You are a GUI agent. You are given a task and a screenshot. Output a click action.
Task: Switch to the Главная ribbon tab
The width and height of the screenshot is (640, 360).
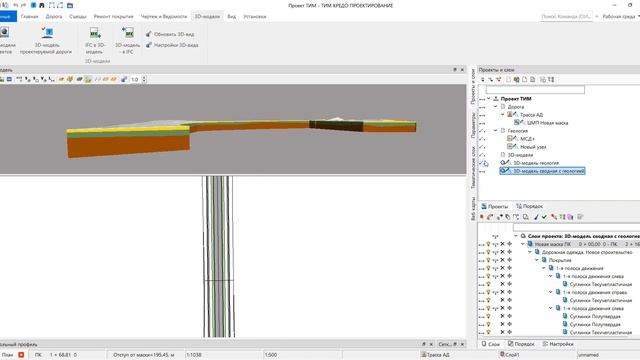(x=29, y=17)
